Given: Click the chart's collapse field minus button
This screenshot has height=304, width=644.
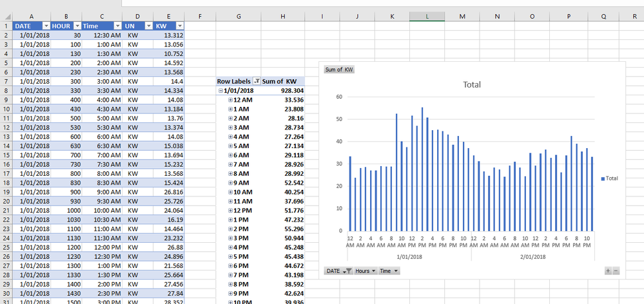Looking at the screenshot, I should pyautogui.click(x=615, y=271).
